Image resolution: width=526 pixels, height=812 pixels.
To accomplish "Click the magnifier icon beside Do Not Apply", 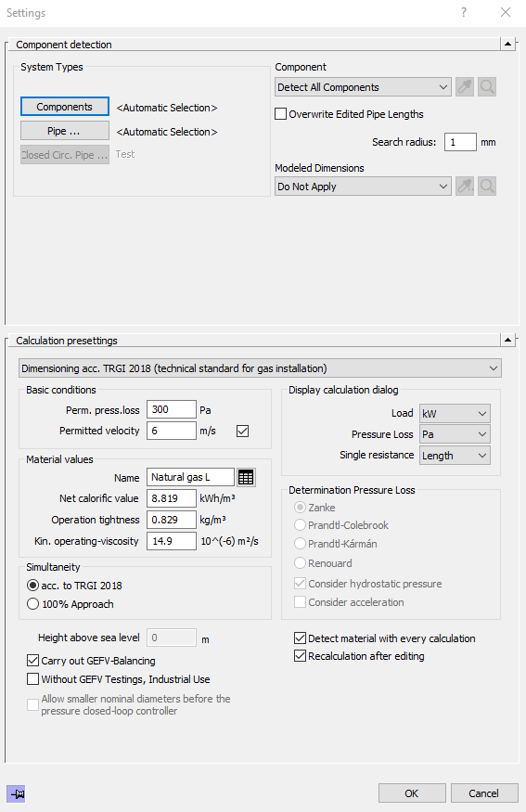I will 487,186.
